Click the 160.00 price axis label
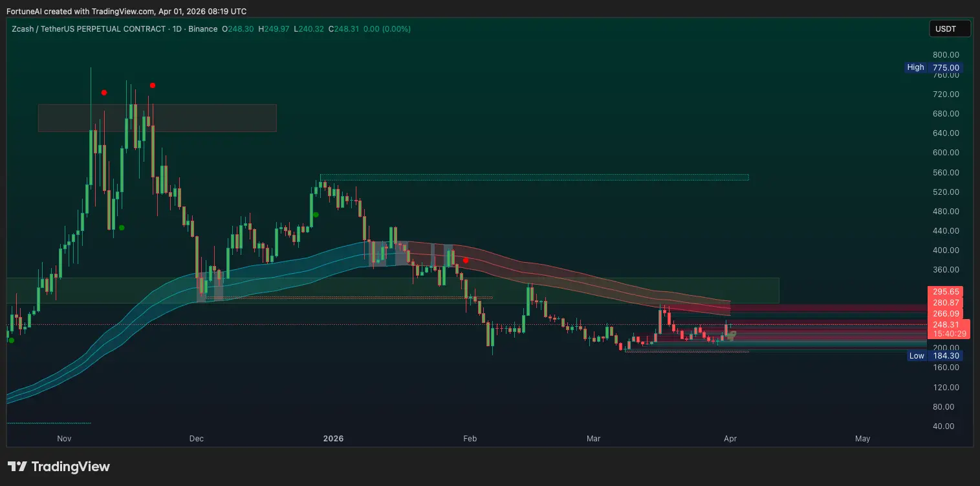 point(946,368)
